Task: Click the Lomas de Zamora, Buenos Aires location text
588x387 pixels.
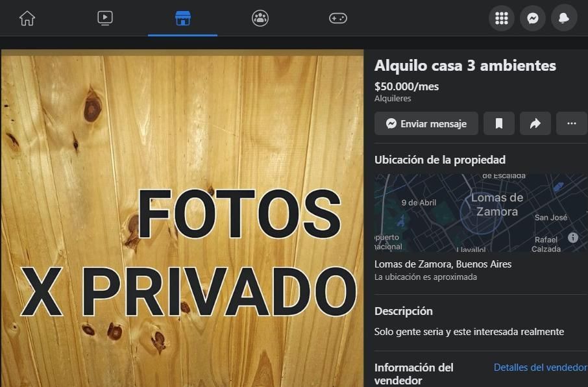Action: 443,264
